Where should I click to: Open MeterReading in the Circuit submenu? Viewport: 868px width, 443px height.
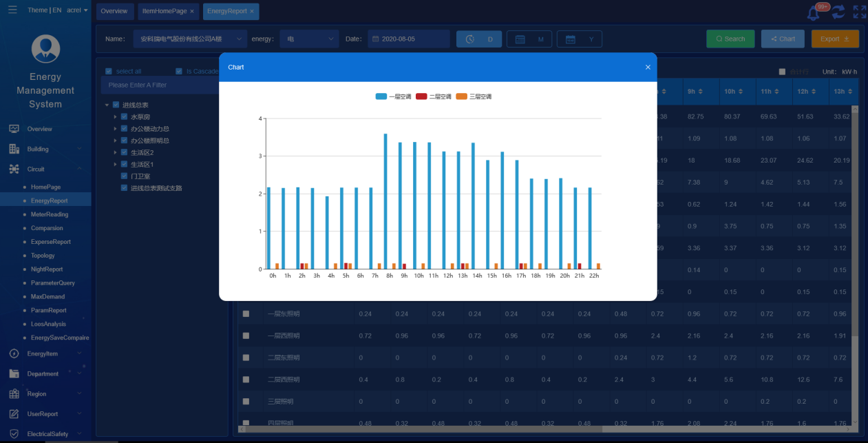click(50, 214)
